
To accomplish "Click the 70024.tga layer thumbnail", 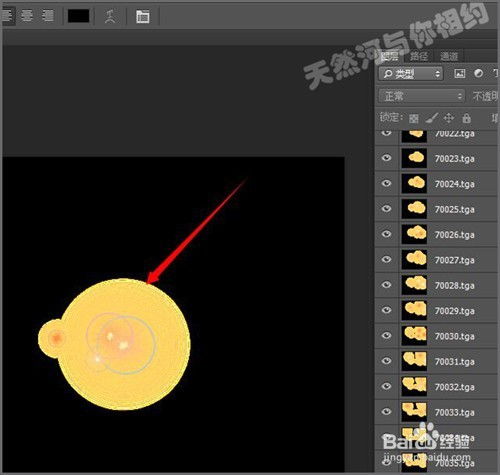I will click(414, 183).
